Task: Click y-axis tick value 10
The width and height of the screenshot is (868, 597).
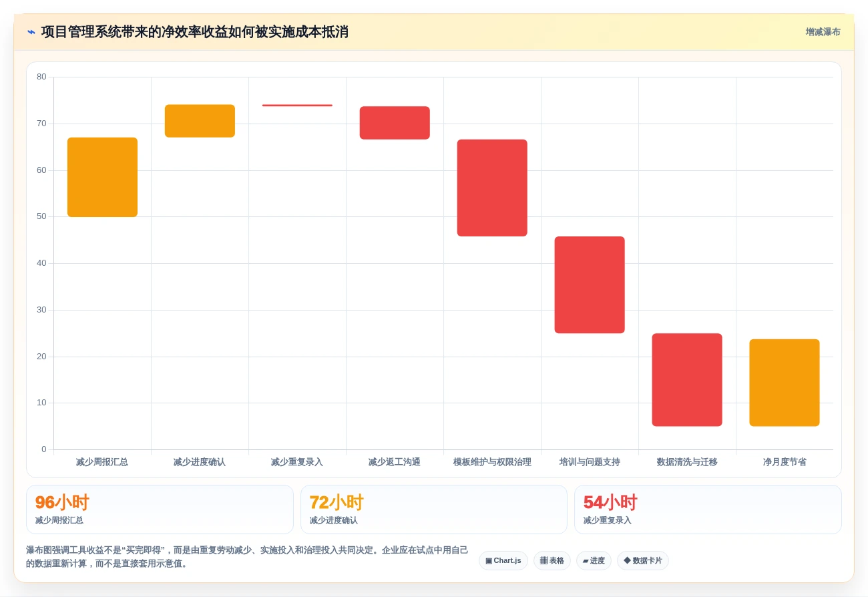Action: [x=41, y=403]
